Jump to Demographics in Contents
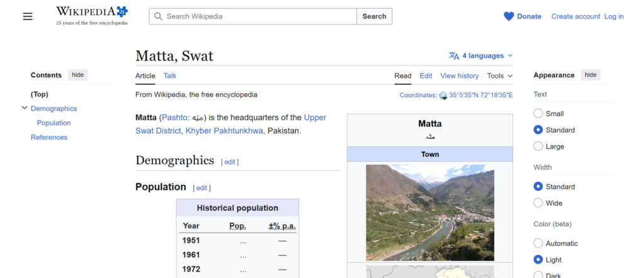This screenshot has height=278, width=644. pyautogui.click(x=54, y=108)
